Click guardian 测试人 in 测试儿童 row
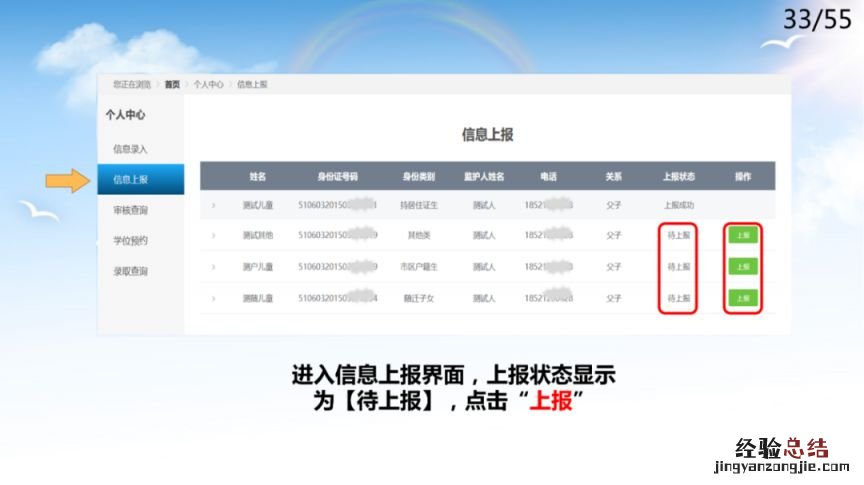 pyautogui.click(x=484, y=205)
